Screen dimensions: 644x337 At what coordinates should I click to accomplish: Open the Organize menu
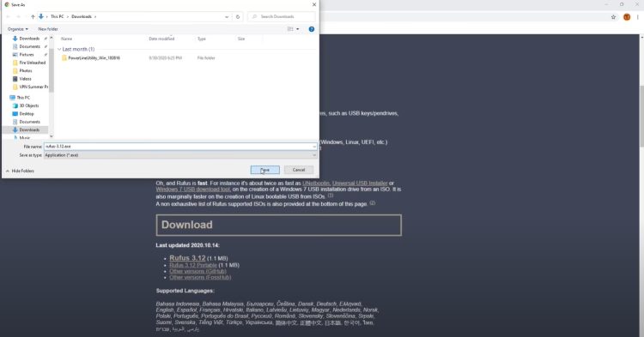click(x=18, y=29)
